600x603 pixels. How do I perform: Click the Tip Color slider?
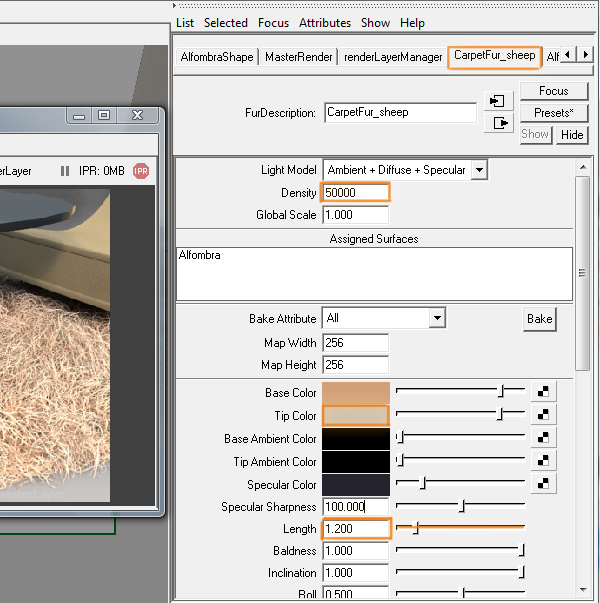pyautogui.click(x=460, y=414)
